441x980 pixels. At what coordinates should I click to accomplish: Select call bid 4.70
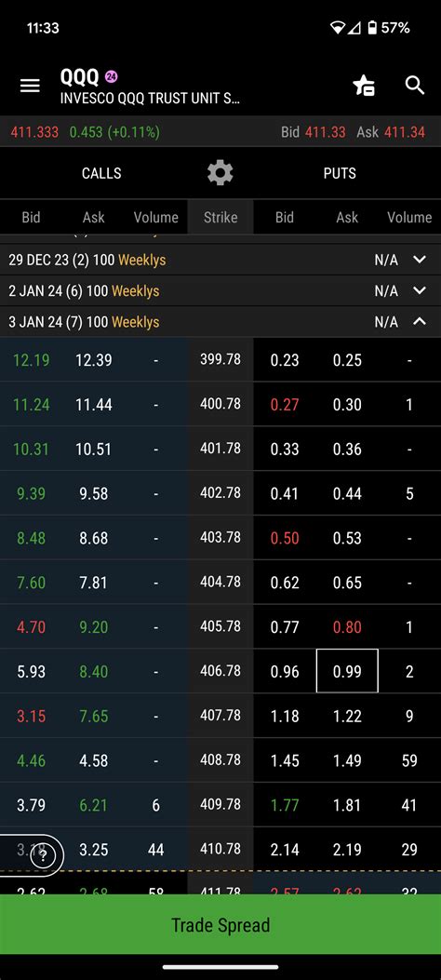pyautogui.click(x=31, y=627)
